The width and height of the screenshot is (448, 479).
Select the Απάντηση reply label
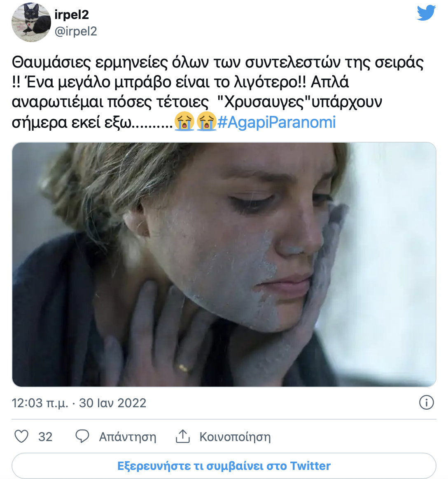[x=128, y=437]
